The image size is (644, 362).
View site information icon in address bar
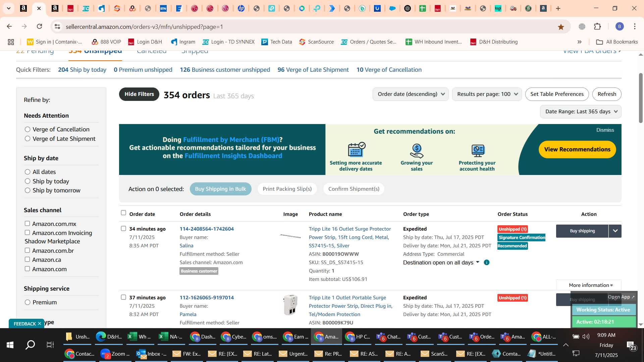click(x=57, y=26)
